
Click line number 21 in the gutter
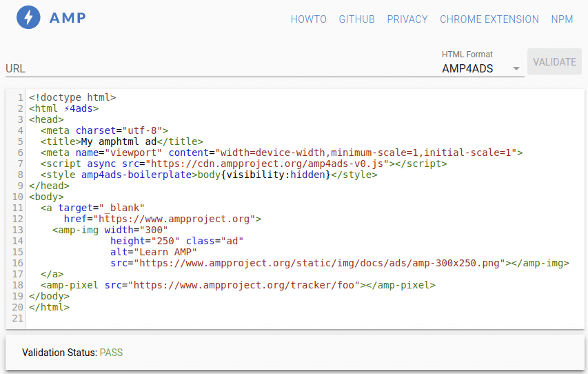(18, 318)
